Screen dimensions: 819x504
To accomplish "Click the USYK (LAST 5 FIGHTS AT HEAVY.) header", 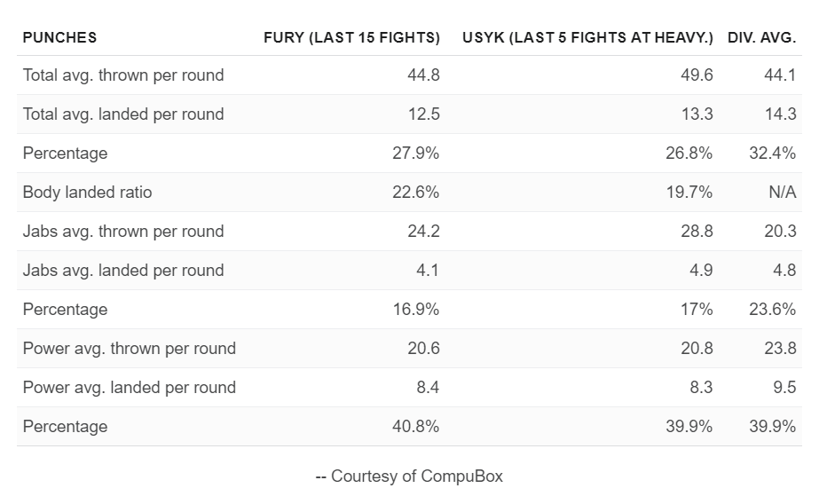I will (x=587, y=37).
